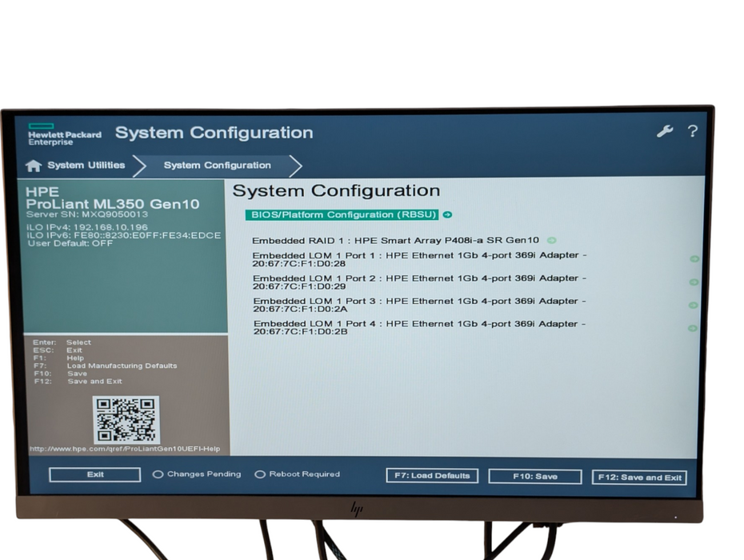Click arrow icon for LOM 1 Port 2

(694, 282)
